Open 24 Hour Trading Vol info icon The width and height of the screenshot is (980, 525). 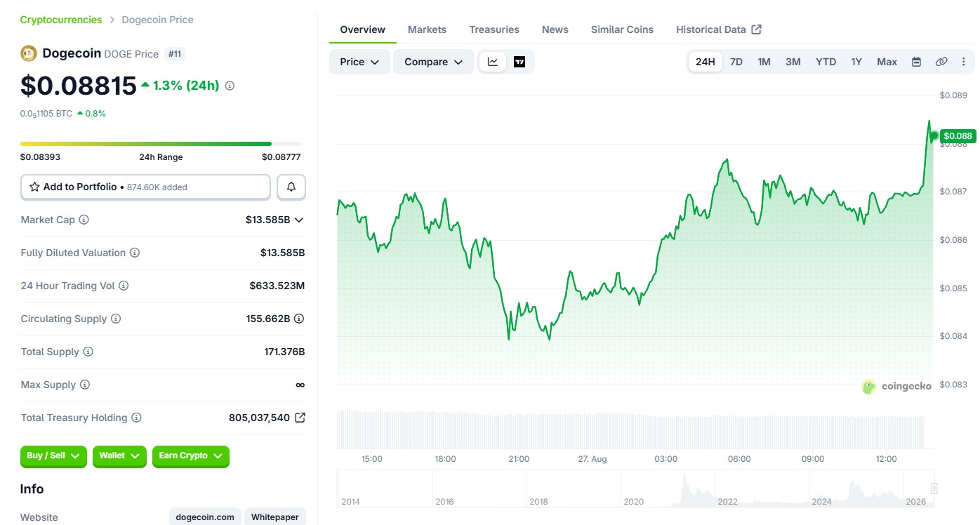[x=124, y=286]
